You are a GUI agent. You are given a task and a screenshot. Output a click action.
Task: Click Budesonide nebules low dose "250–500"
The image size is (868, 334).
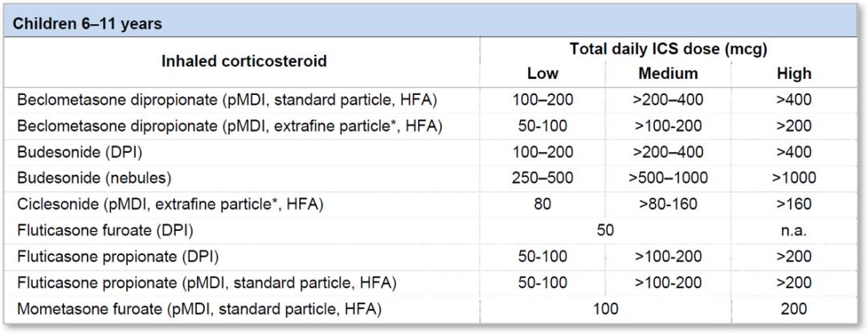(x=542, y=178)
